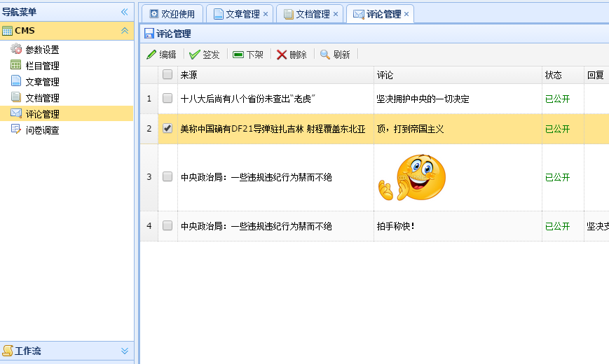Check the checkbox for row 1
Screen dimensions: 609x364
[167, 99]
